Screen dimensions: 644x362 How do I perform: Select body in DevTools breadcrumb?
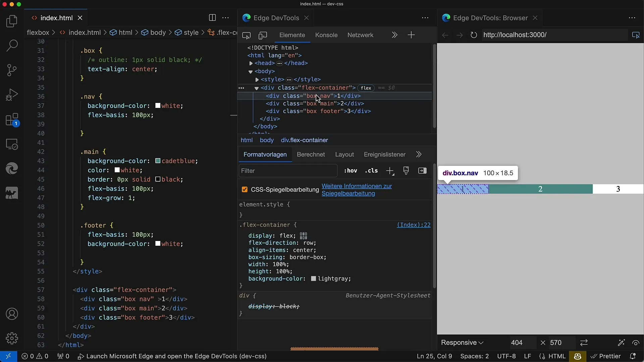click(x=267, y=140)
